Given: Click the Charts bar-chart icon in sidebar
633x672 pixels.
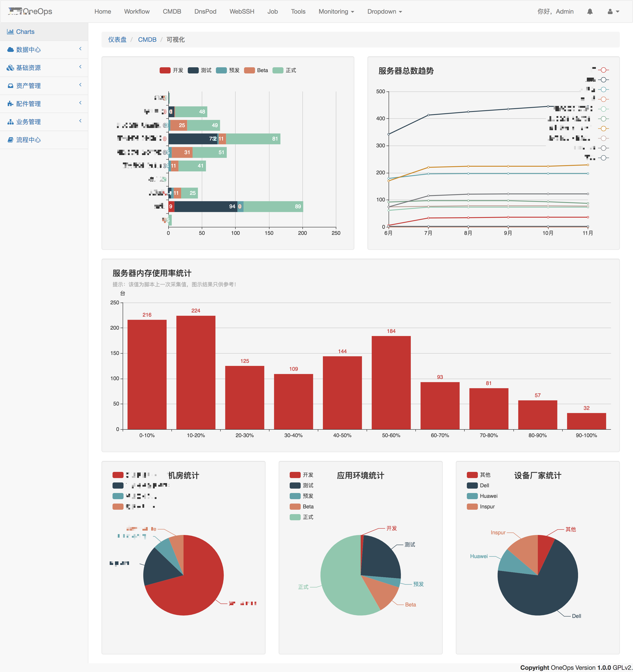Looking at the screenshot, I should [x=10, y=31].
